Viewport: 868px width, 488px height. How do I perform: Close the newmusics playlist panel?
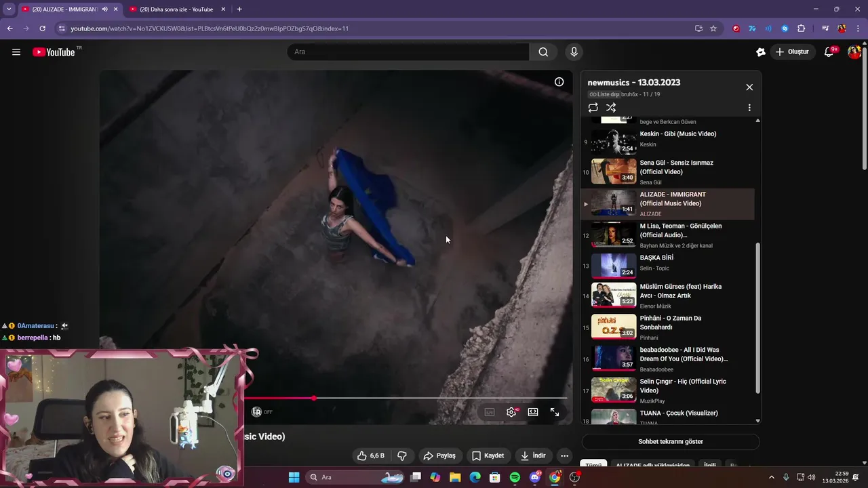coord(749,87)
